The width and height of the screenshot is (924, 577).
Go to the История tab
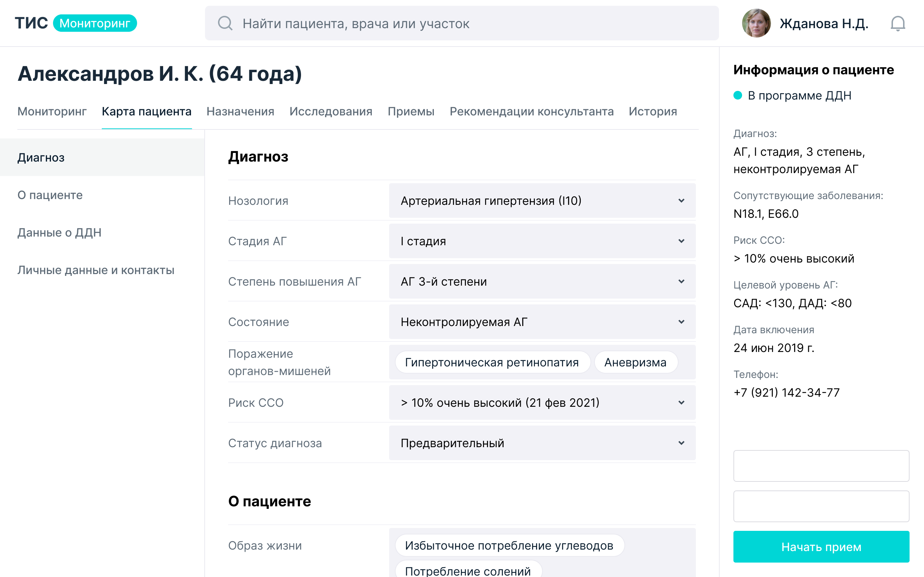(x=653, y=111)
